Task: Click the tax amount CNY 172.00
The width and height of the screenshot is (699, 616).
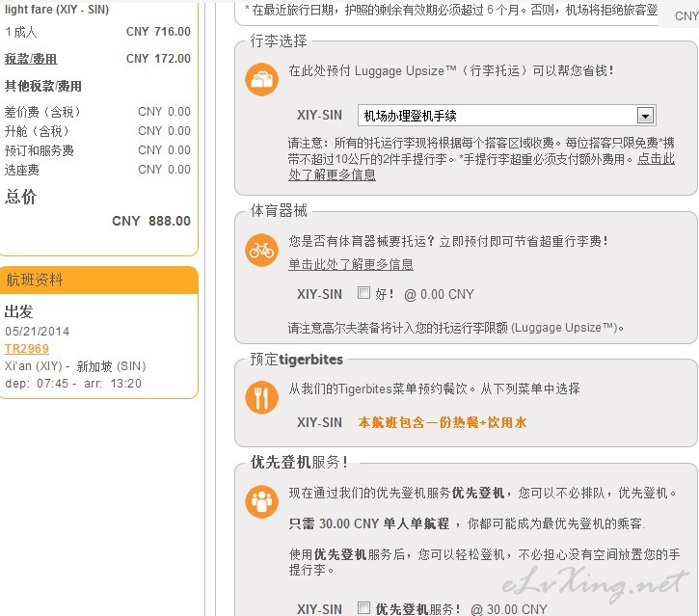Action: click(158, 59)
